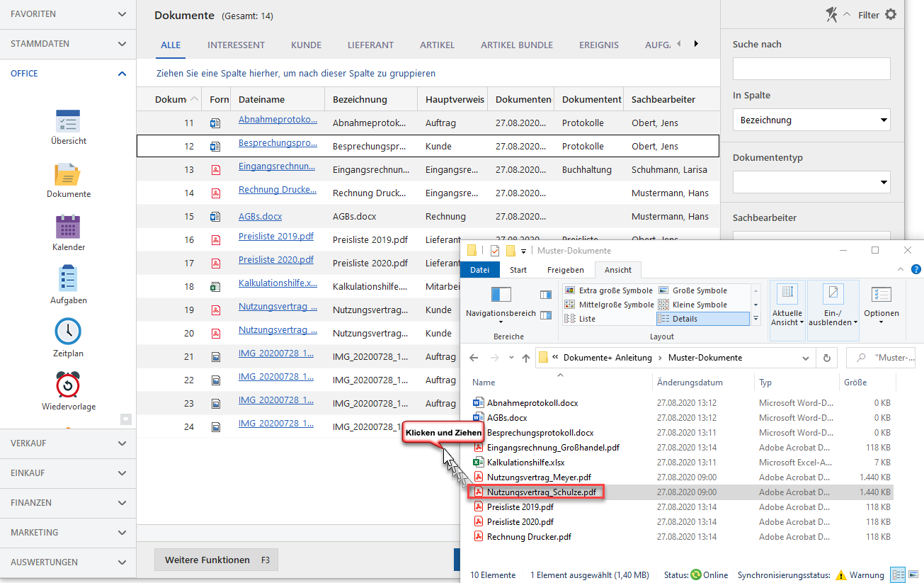Screen dimensions: 924x583
Task: Select Eingangsrechnung_Großhandel.pdf in Explorer
Action: [553, 447]
